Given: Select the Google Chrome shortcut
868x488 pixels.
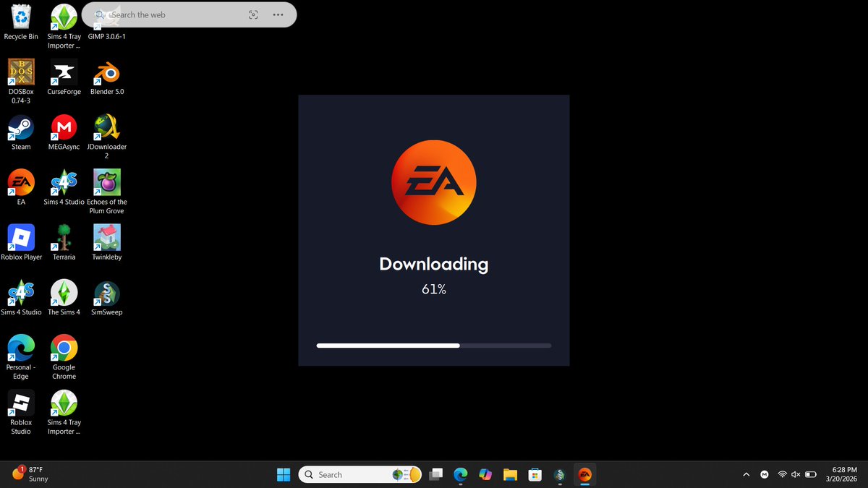Looking at the screenshot, I should (x=64, y=356).
